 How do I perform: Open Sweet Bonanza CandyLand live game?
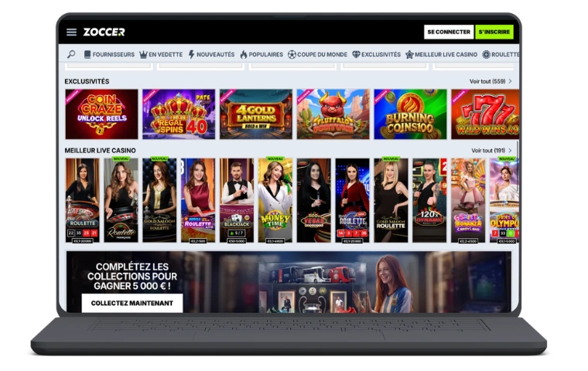tap(468, 200)
